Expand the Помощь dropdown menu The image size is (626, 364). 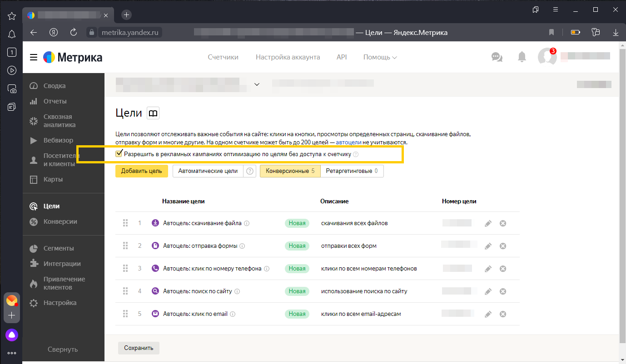[x=380, y=57]
